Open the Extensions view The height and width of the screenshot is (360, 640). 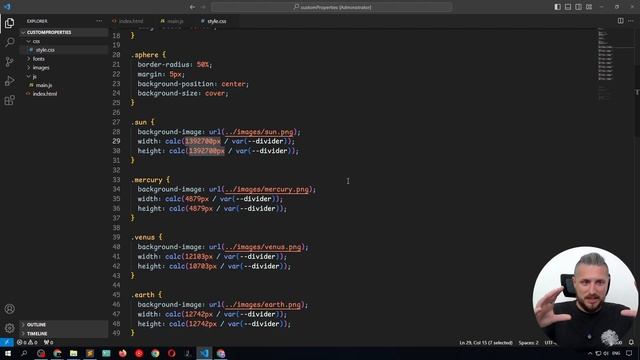coord(9,100)
